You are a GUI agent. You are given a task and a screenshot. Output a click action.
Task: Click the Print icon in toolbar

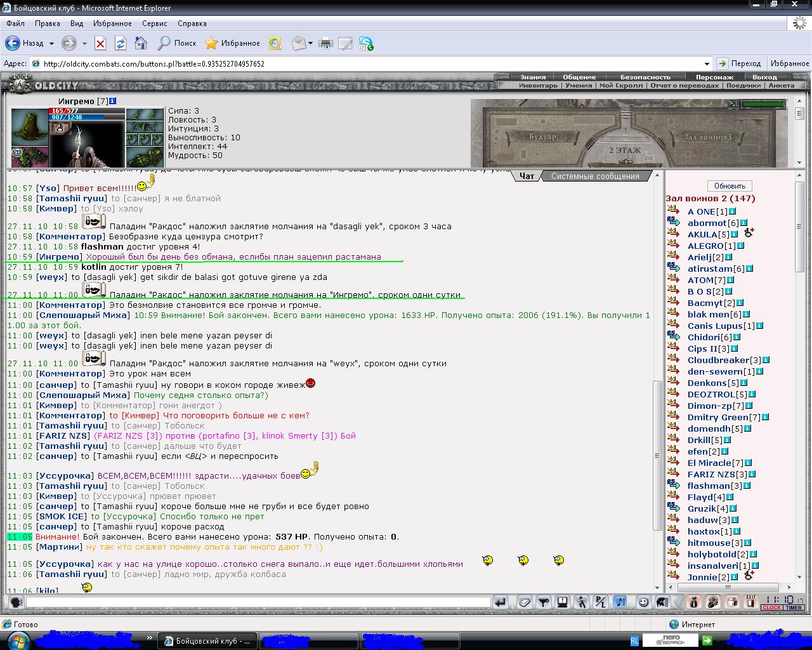pyautogui.click(x=325, y=43)
